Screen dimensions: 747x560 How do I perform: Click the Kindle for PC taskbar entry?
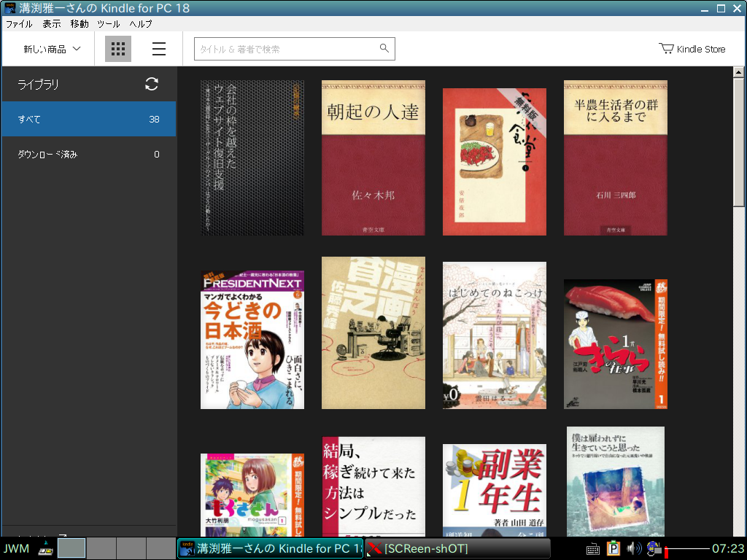pos(270,548)
